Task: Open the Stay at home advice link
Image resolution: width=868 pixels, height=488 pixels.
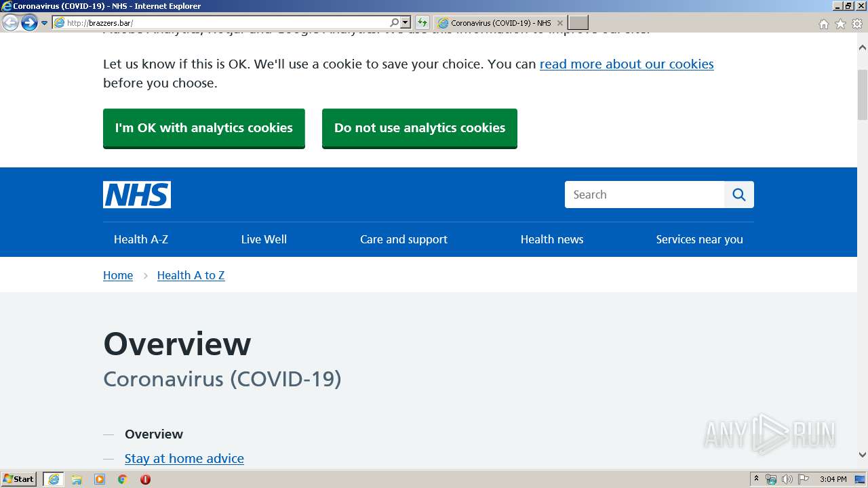Action: coord(184,459)
